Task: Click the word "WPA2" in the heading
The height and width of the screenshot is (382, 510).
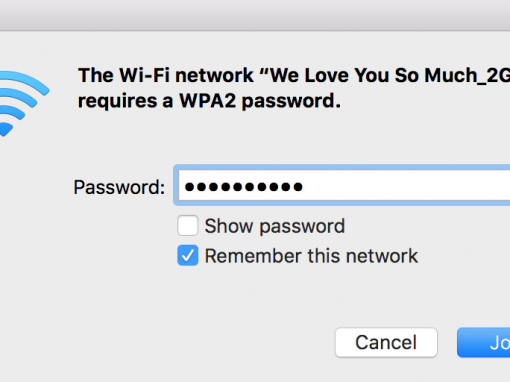Action: [x=208, y=100]
